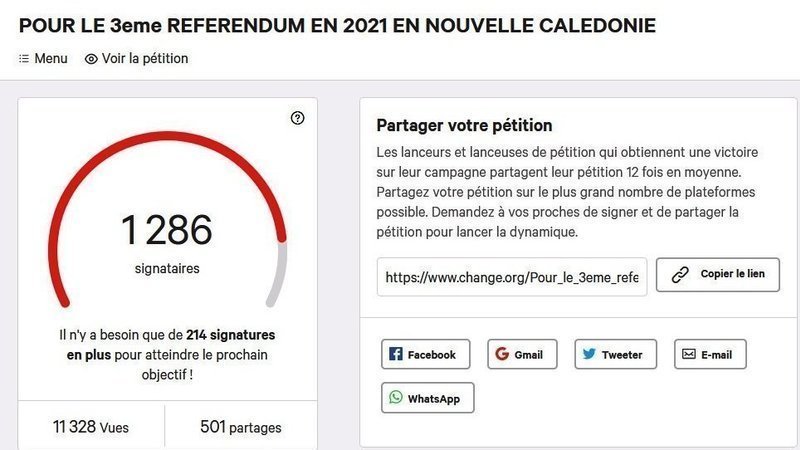Click the hamburger Menu list icon
Screen dimensions: 800x450
tap(24, 59)
